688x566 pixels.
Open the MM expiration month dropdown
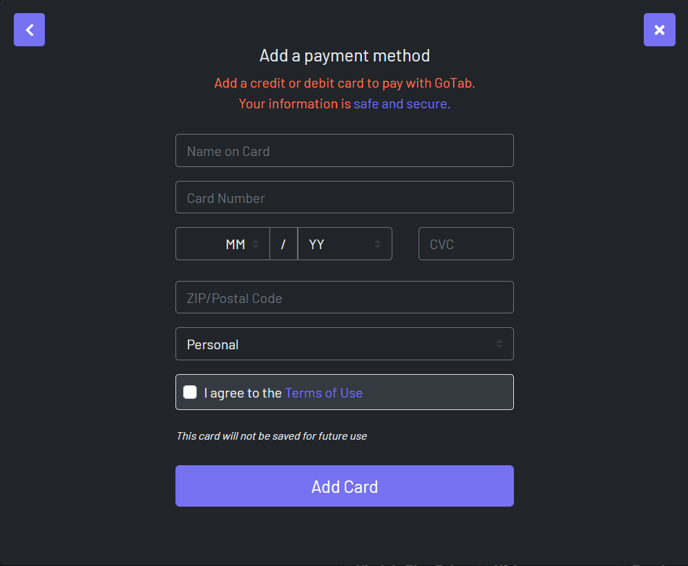[222, 244]
